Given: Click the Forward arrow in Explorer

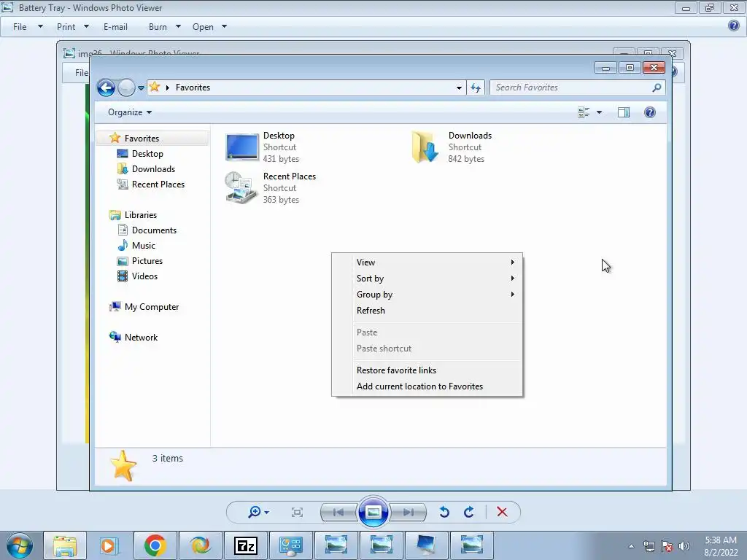Looking at the screenshot, I should (126, 87).
